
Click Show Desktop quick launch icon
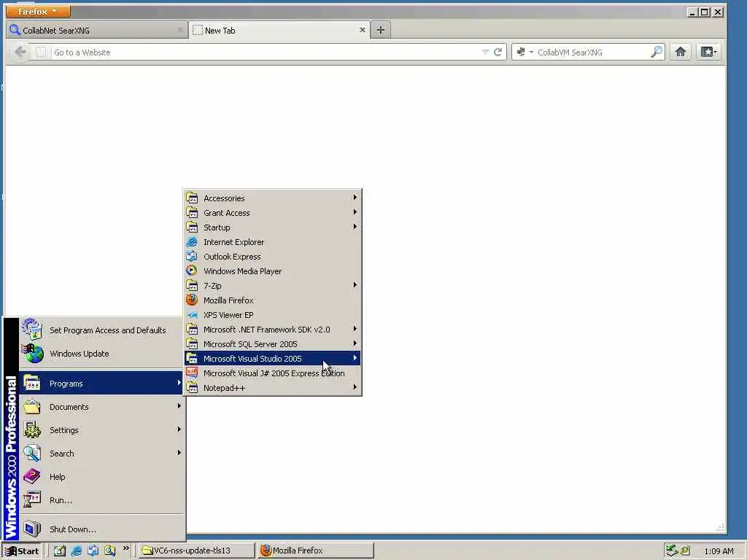tap(60, 551)
